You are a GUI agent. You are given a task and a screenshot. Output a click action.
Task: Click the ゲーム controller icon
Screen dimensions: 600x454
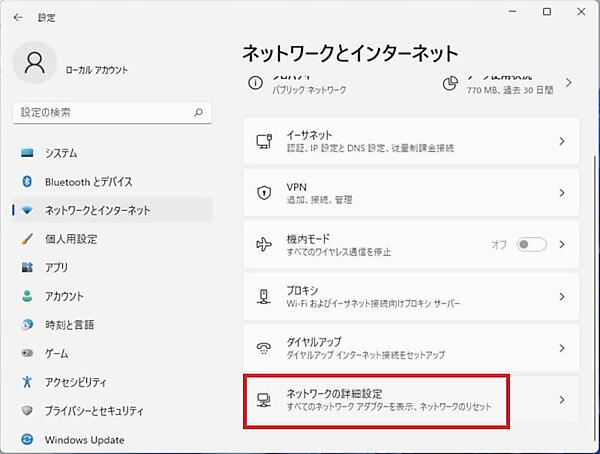pyautogui.click(x=27, y=353)
